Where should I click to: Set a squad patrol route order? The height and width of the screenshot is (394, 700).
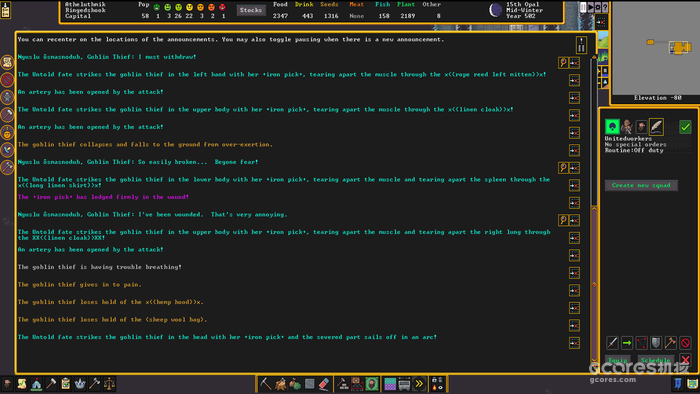click(642, 343)
